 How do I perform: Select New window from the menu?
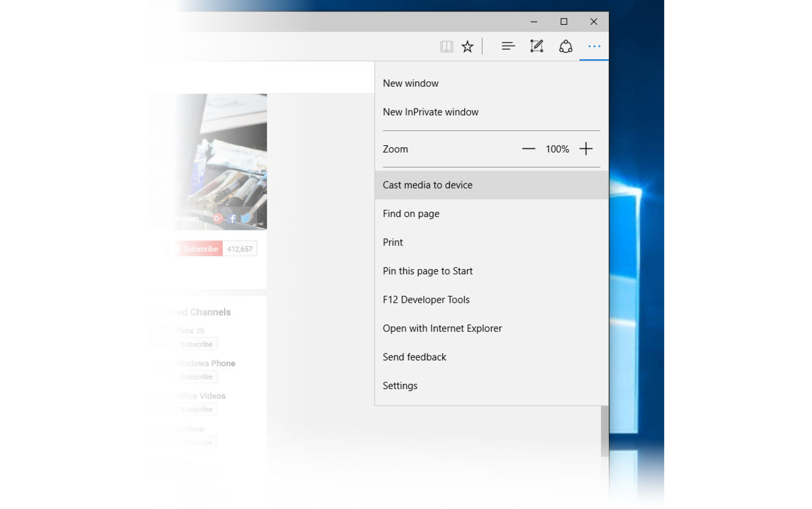tap(410, 83)
